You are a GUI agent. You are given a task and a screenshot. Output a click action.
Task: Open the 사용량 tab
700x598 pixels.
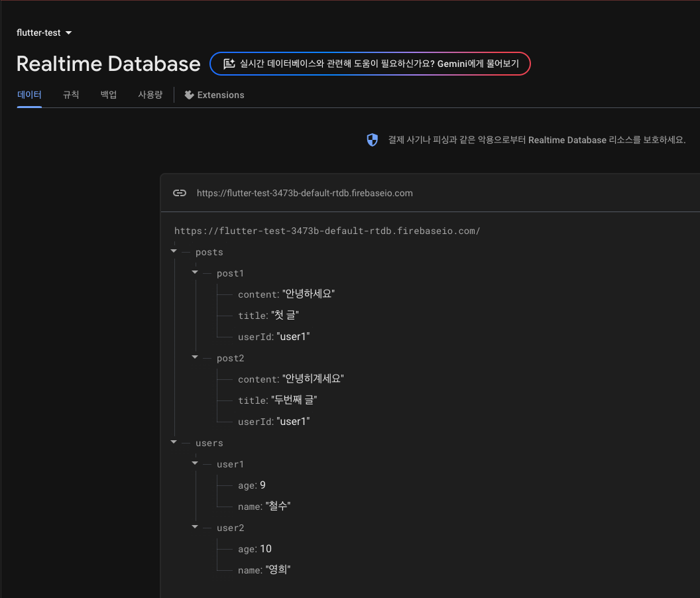(150, 95)
